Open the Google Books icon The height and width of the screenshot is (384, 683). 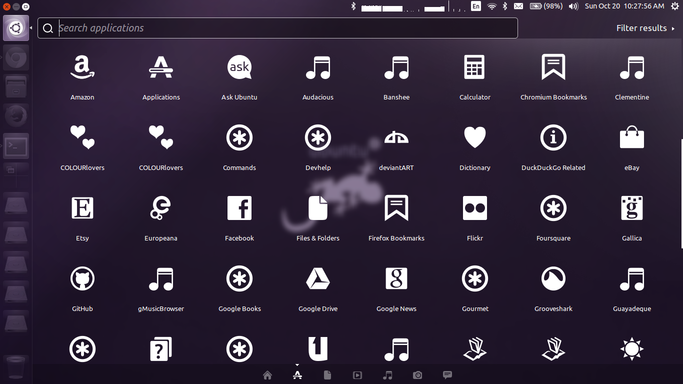click(239, 279)
